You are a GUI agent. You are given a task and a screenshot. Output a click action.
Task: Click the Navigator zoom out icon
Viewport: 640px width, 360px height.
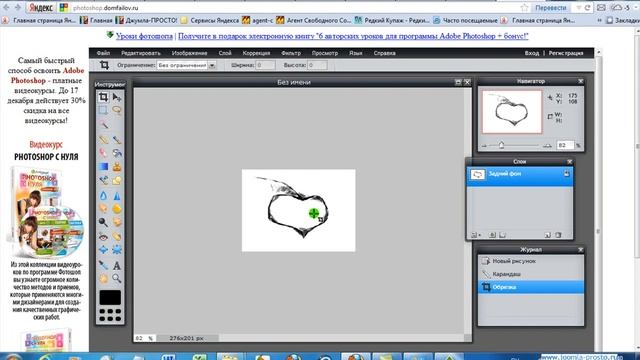click(484, 146)
